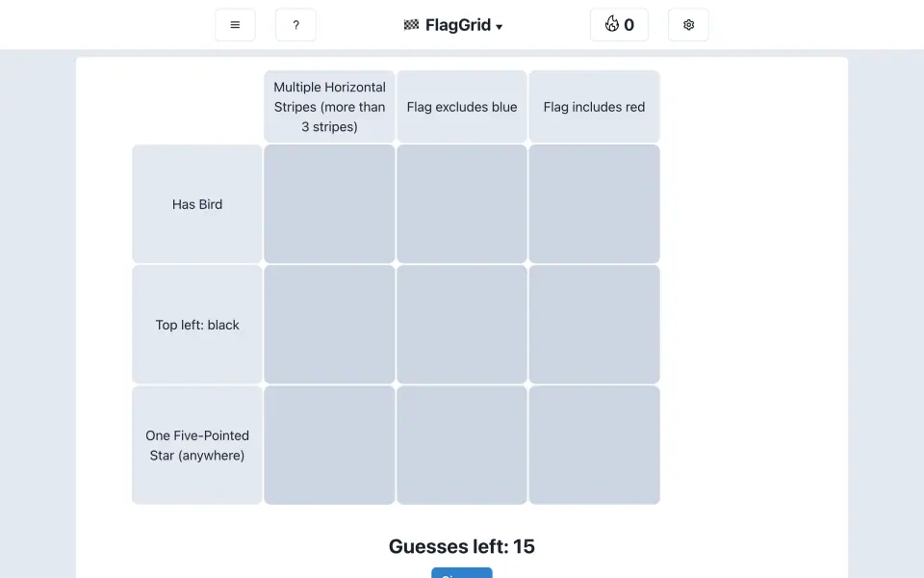Screen dimensions: 924x578
Task: Click the Flag includes red column header
Action: [x=594, y=107]
